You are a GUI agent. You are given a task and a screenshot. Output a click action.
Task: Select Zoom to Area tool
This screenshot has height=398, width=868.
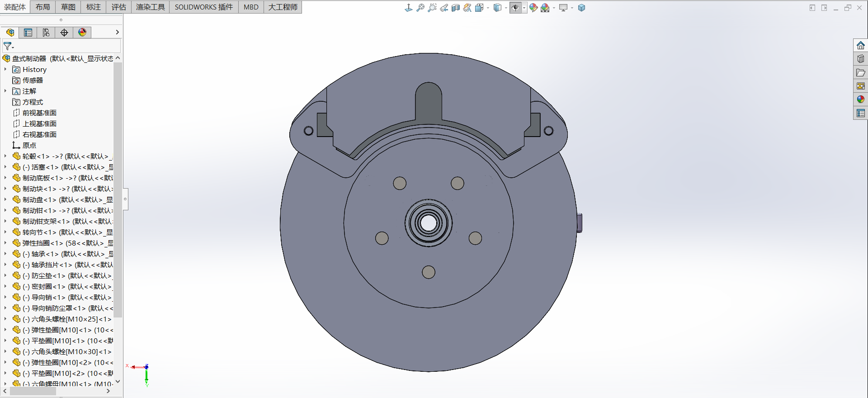[432, 8]
